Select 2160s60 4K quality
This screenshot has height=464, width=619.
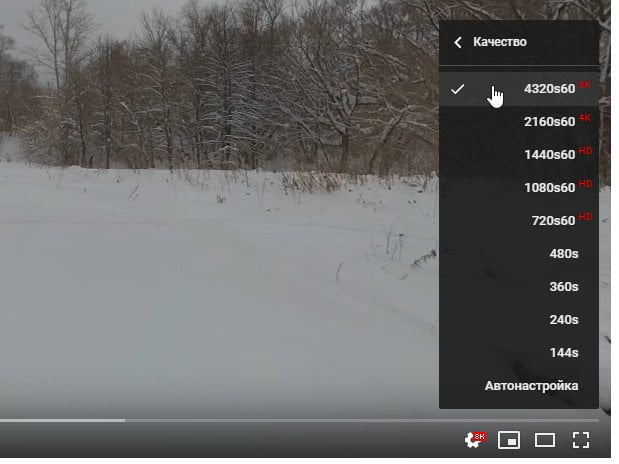pos(519,122)
